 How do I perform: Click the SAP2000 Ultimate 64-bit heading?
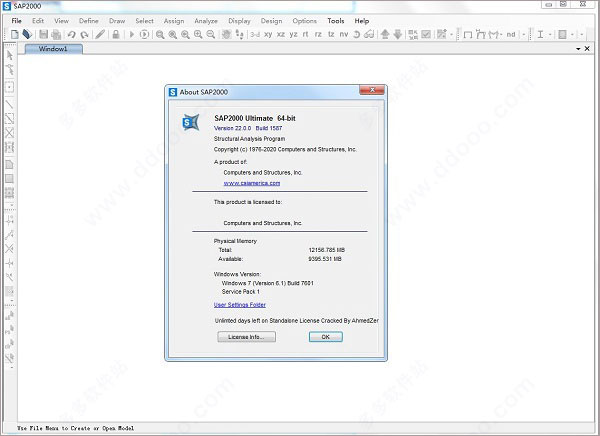click(x=255, y=118)
